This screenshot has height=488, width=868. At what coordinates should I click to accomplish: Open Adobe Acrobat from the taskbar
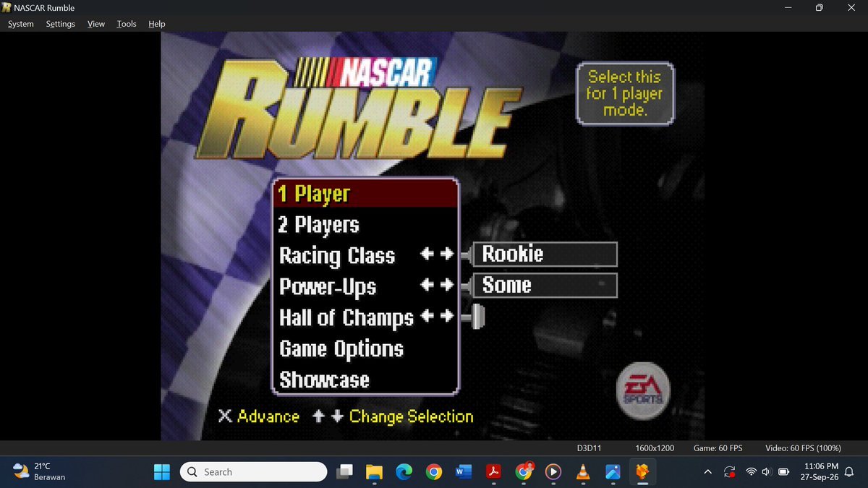pyautogui.click(x=493, y=472)
